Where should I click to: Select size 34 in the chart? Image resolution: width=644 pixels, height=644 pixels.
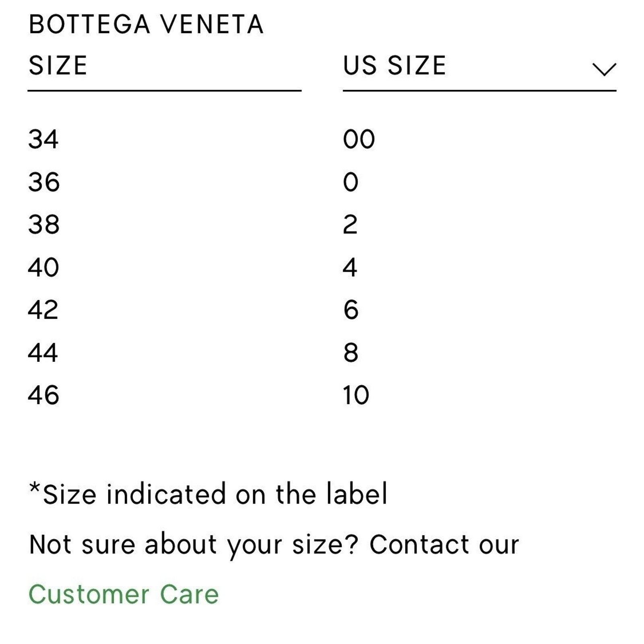point(43,139)
